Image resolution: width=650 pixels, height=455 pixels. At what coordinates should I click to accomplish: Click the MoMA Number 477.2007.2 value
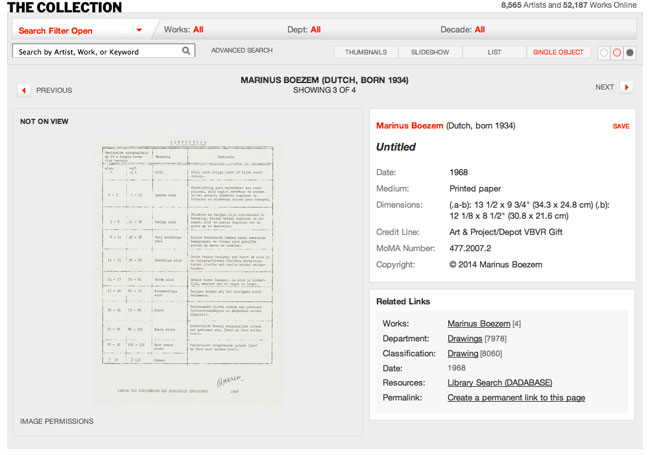point(470,248)
